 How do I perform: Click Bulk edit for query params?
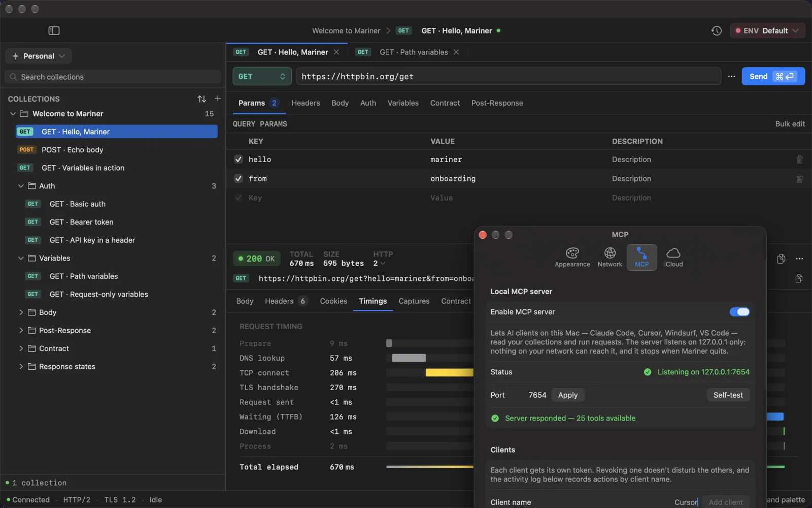click(x=790, y=124)
